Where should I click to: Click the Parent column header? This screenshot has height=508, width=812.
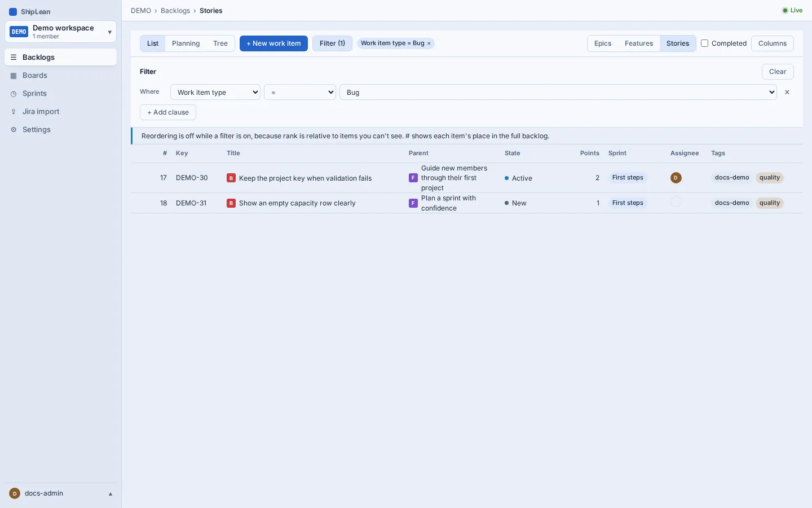[418, 154]
